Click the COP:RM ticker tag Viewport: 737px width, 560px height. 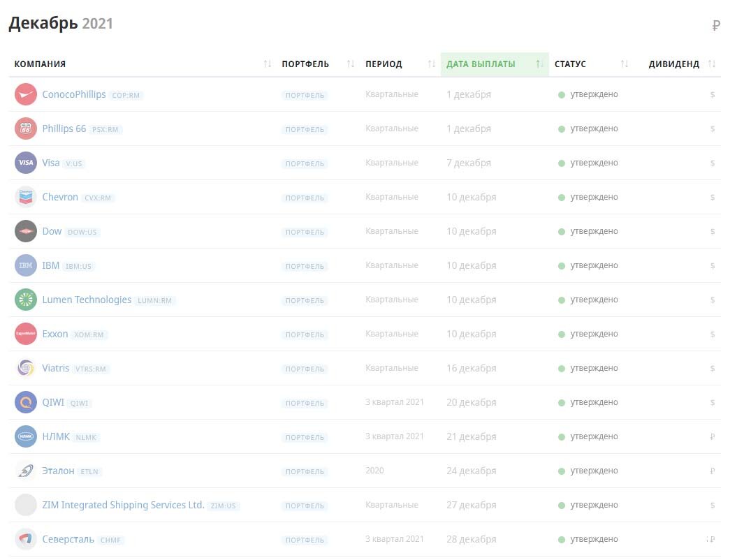coord(126,96)
